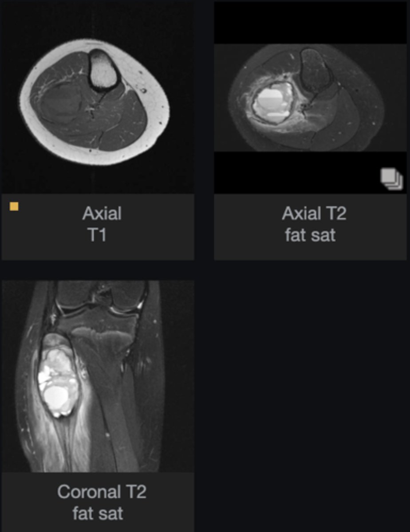Click the yellow square marker beside Axial T1

coord(14,206)
